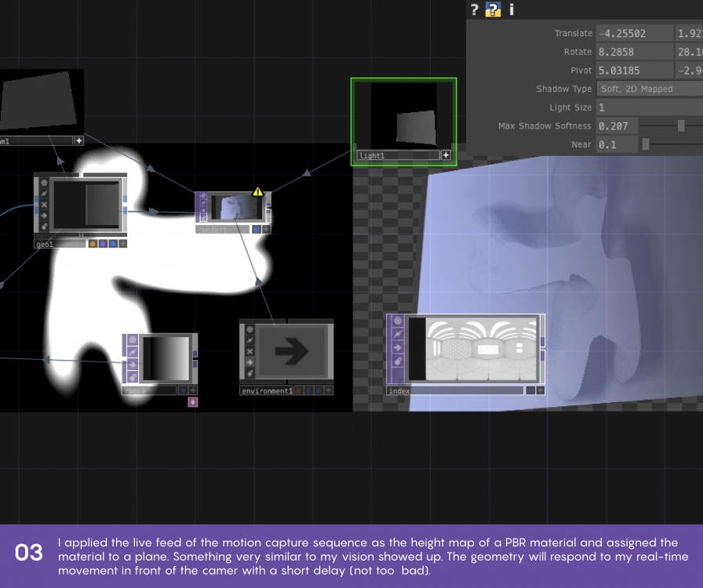
Task: Click the pink download arrow below ramp3
Action: [193, 402]
